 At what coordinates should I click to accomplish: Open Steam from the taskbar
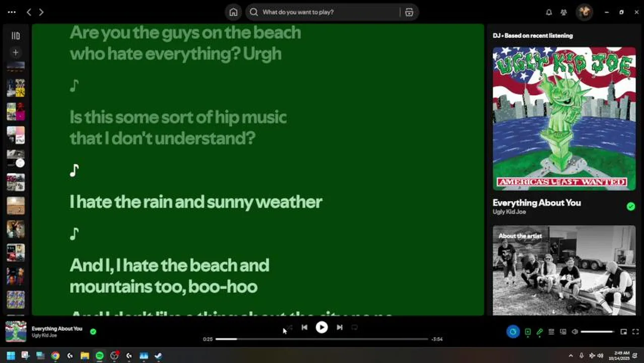point(158,355)
